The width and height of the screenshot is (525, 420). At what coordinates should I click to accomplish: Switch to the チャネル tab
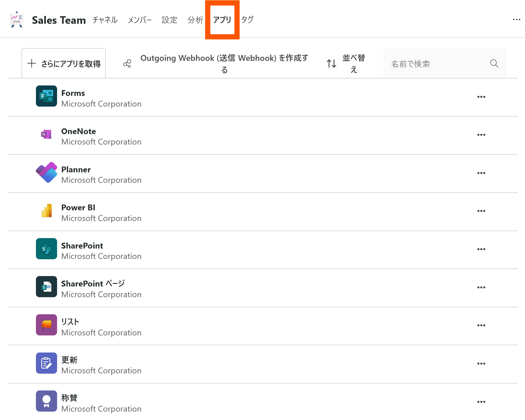105,20
